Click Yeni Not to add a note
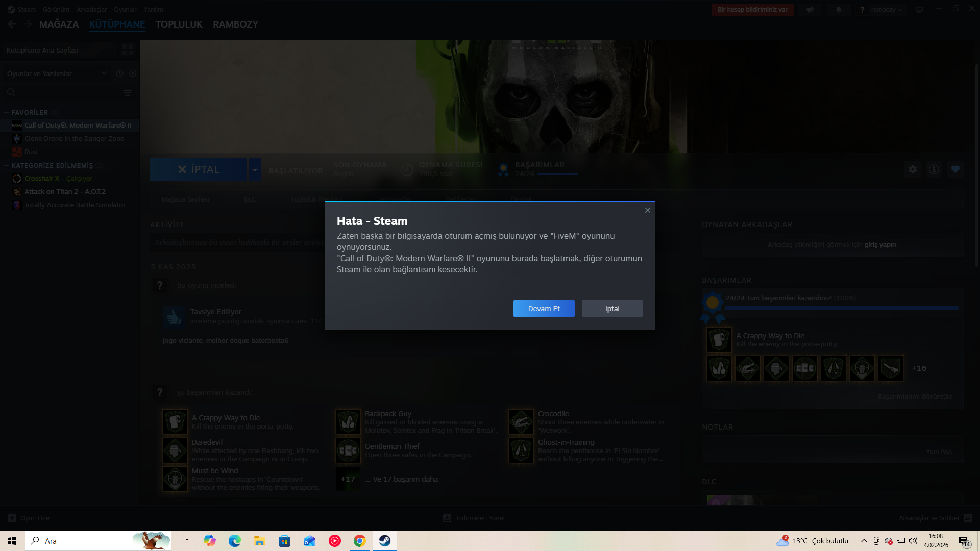980x551 pixels. pos(939,452)
